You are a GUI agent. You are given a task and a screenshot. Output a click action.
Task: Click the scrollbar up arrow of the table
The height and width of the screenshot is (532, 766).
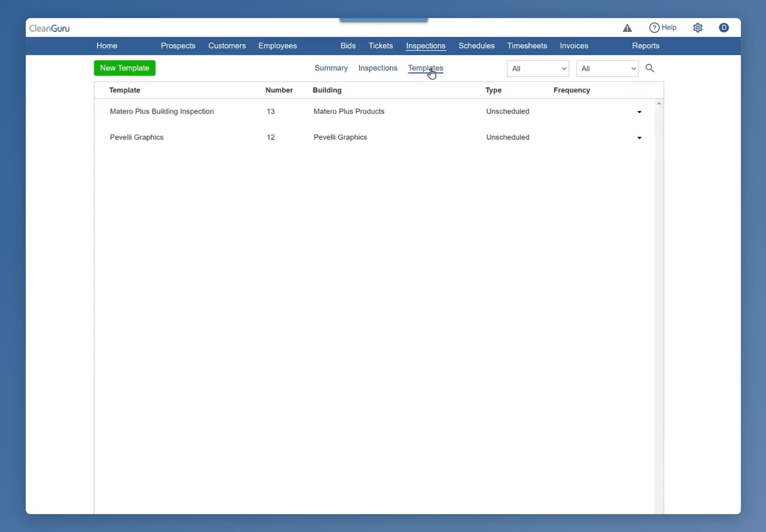[659, 103]
